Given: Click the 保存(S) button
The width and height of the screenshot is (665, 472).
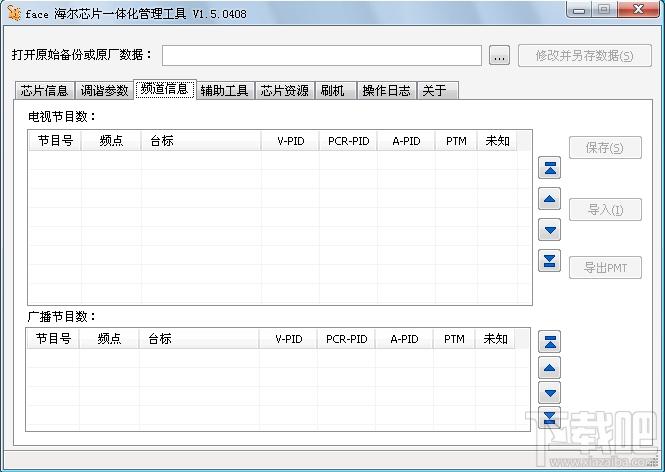Looking at the screenshot, I should 605,148.
